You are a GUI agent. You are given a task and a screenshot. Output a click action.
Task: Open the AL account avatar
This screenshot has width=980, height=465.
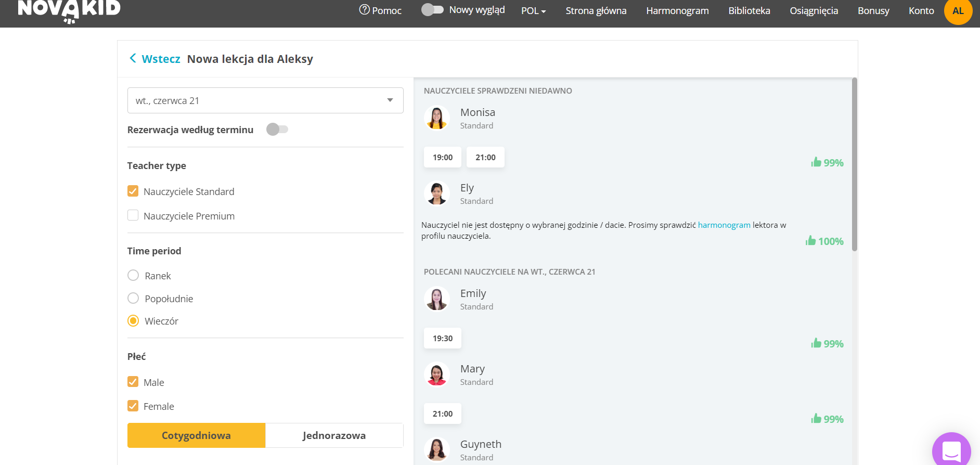tap(958, 11)
